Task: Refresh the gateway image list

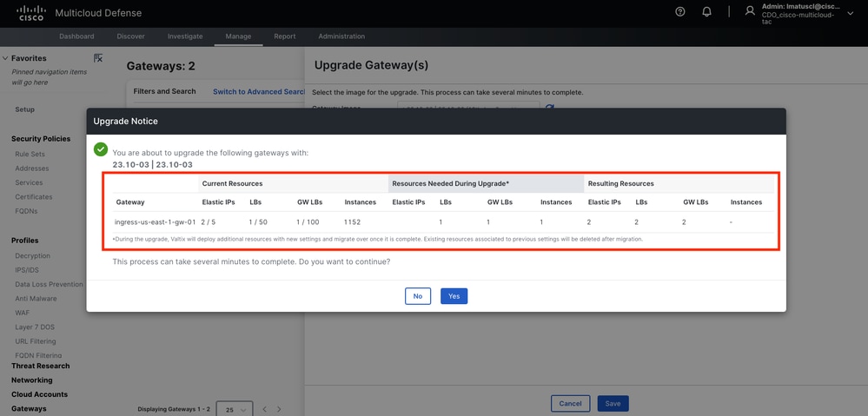Action: (x=549, y=109)
